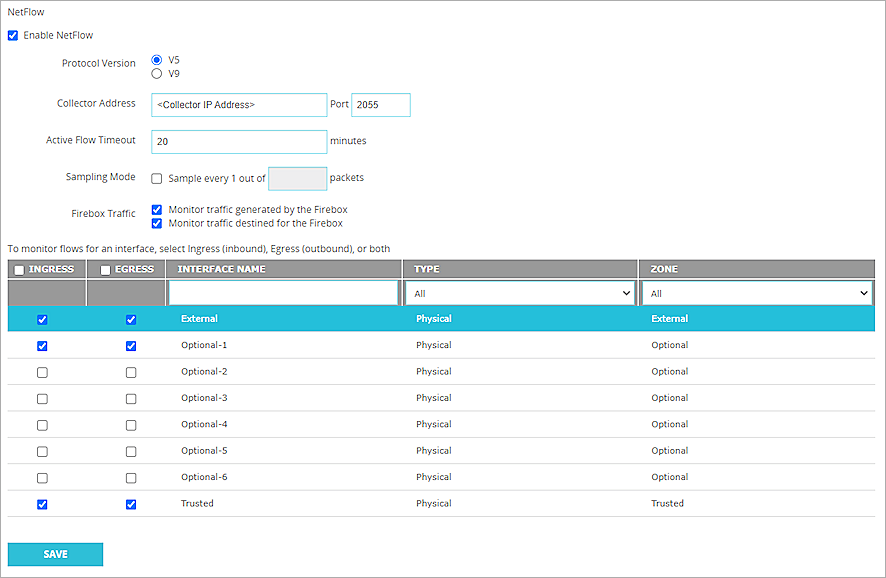
Task: Click the Collector Address input field
Action: pos(239,105)
